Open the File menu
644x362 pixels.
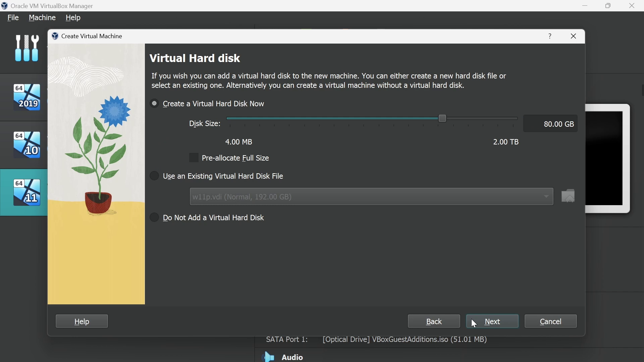click(13, 18)
